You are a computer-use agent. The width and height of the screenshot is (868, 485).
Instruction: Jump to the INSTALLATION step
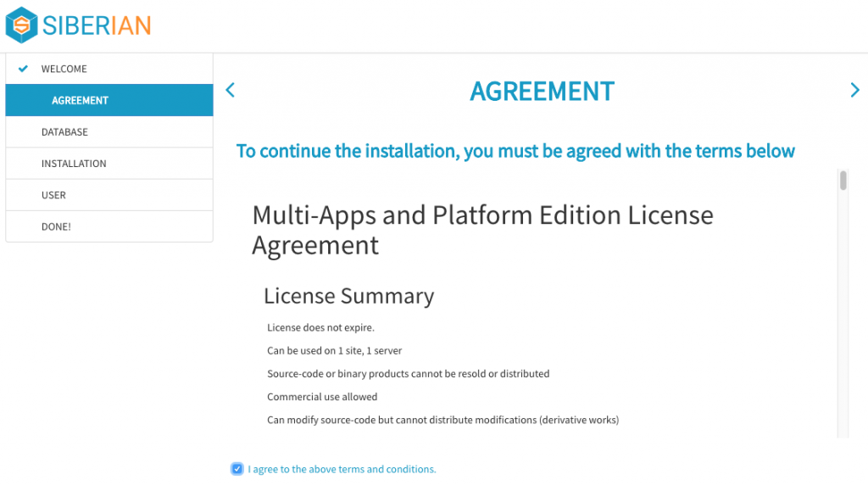74,164
